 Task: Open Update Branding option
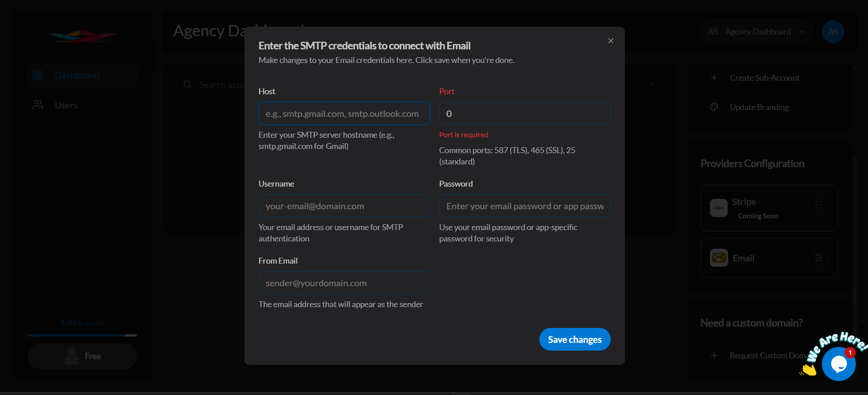[x=759, y=107]
